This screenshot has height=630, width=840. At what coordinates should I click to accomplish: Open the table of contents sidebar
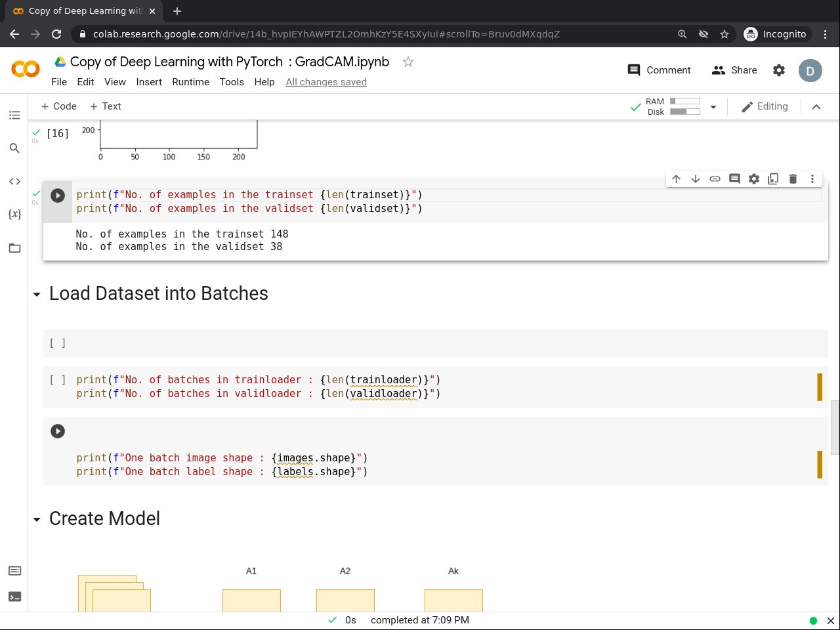(14, 115)
